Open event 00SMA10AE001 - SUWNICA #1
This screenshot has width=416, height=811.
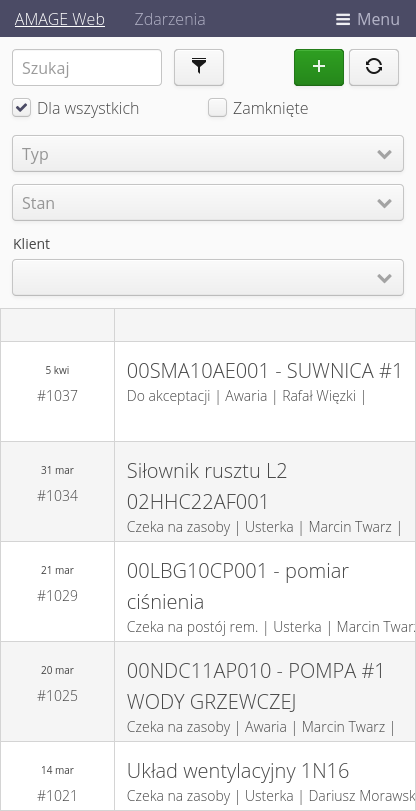pos(264,371)
